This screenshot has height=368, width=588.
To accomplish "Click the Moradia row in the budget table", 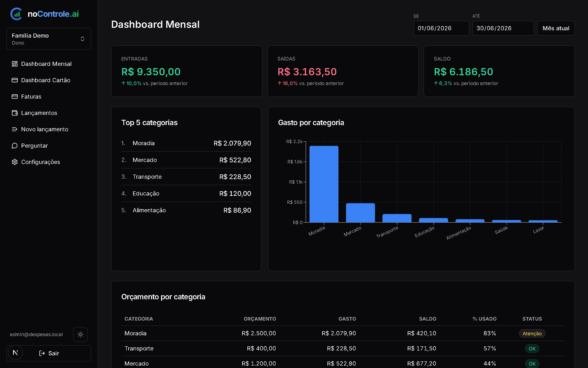I will 343,333.
